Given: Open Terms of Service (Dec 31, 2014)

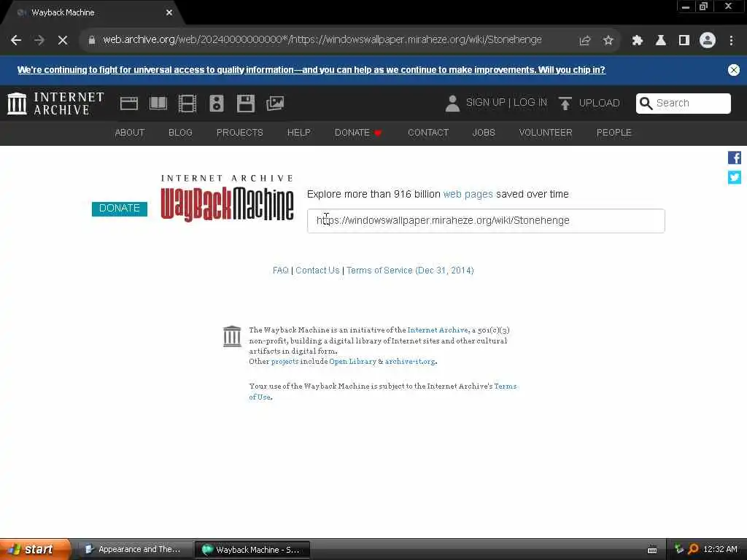Looking at the screenshot, I should (410, 271).
